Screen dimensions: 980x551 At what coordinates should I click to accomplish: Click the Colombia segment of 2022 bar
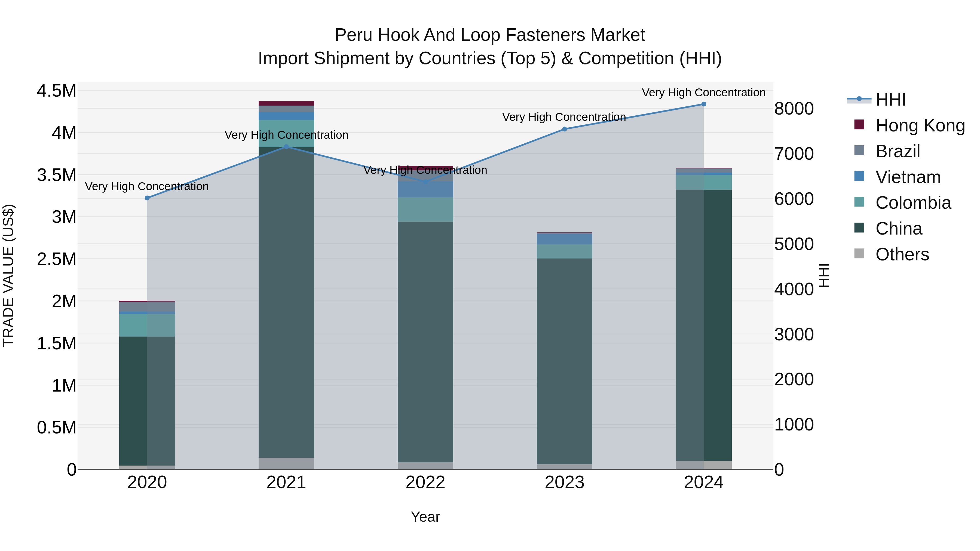tap(425, 210)
